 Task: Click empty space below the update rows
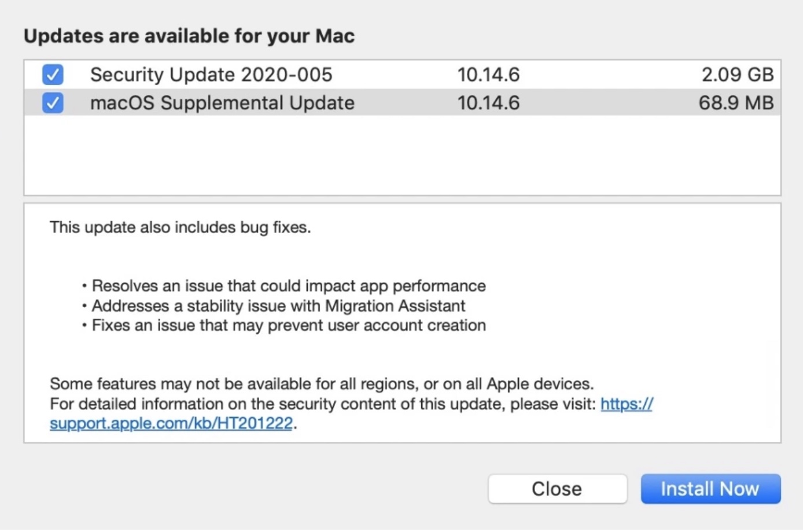click(x=402, y=155)
